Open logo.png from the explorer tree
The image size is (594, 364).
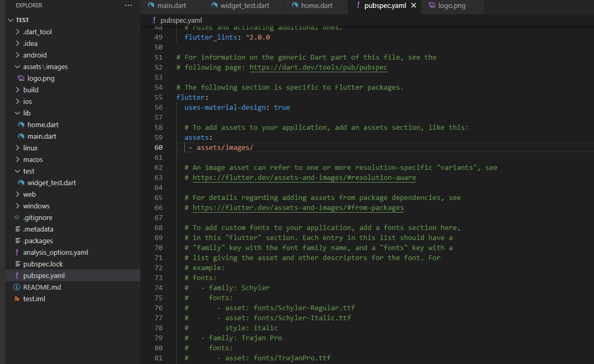click(x=41, y=78)
